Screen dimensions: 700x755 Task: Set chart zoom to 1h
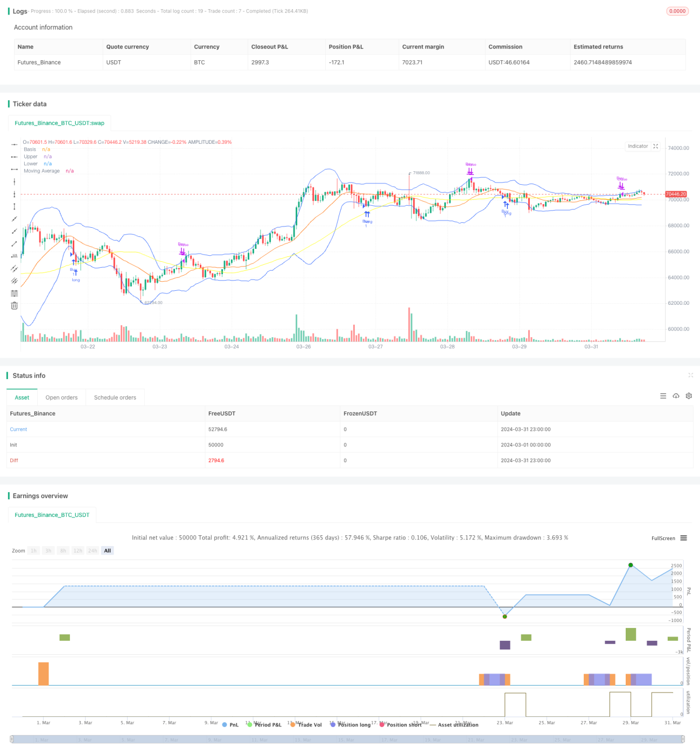point(34,550)
